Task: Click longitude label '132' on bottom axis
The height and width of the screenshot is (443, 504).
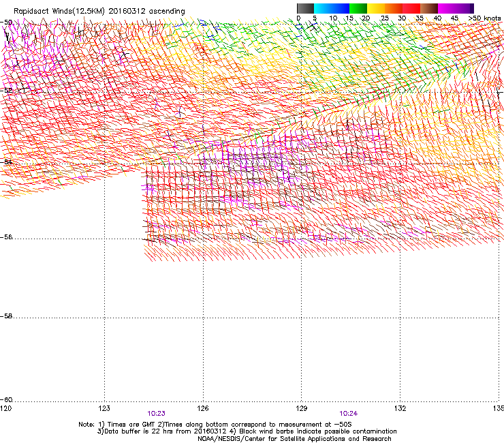Action: [x=400, y=408]
